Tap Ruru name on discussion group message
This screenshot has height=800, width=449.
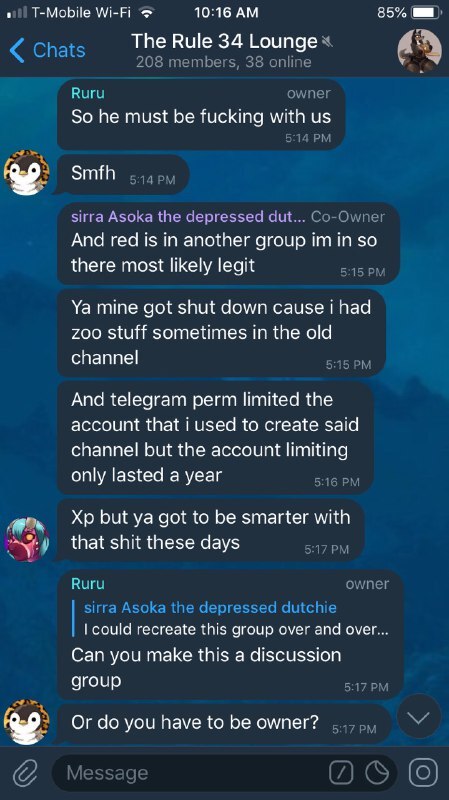point(88,583)
